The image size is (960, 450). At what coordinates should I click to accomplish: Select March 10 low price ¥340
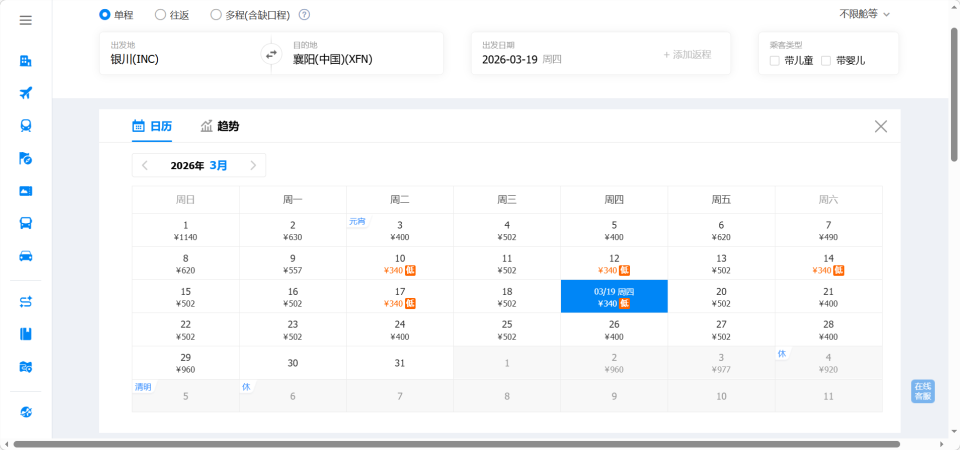pyautogui.click(x=400, y=263)
